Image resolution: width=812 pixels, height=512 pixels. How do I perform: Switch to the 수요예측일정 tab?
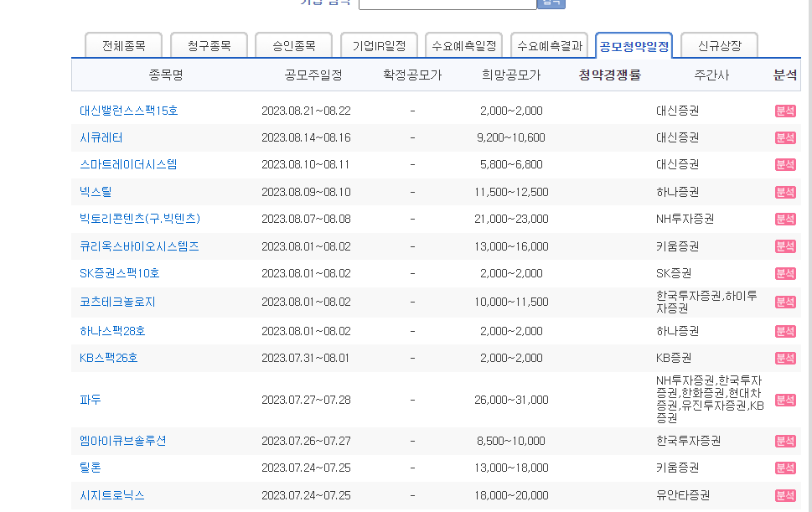[463, 45]
